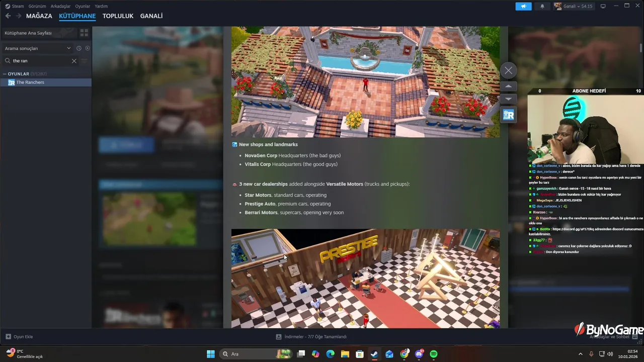This screenshot has width=644, height=362.
Task: Open the notifications bell
Action: pyautogui.click(x=542, y=6)
